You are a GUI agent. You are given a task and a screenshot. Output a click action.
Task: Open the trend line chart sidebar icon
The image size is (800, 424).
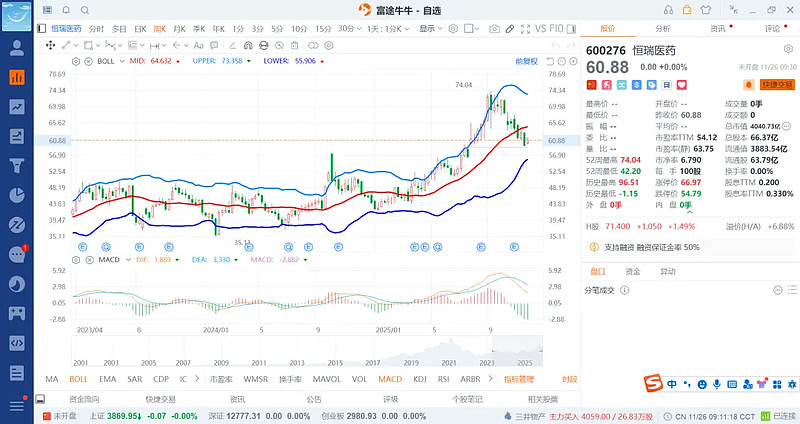point(17,107)
